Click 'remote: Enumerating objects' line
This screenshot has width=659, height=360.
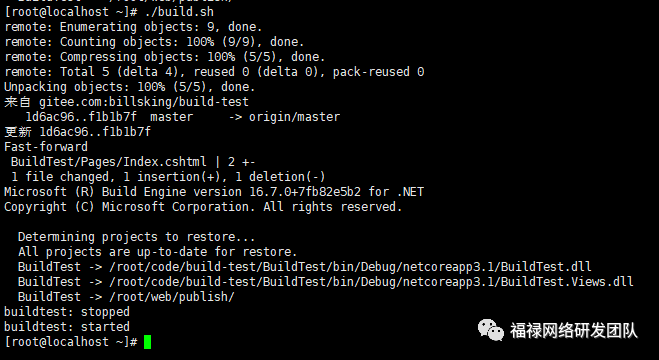[133, 27]
